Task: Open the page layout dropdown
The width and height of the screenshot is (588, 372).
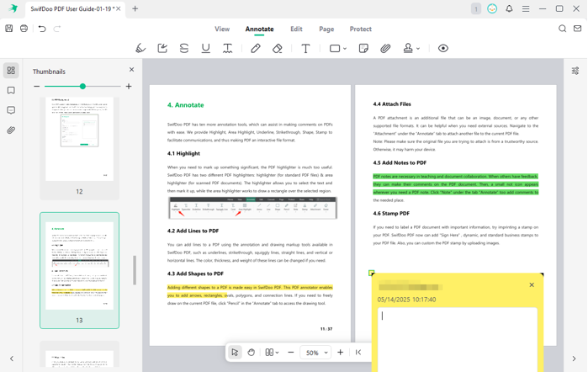Action: [272, 352]
